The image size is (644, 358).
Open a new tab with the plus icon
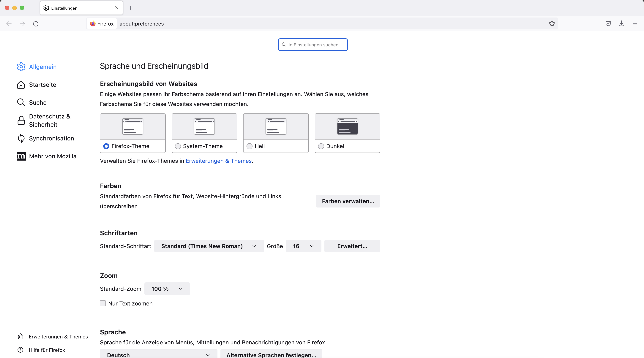pyautogui.click(x=131, y=8)
